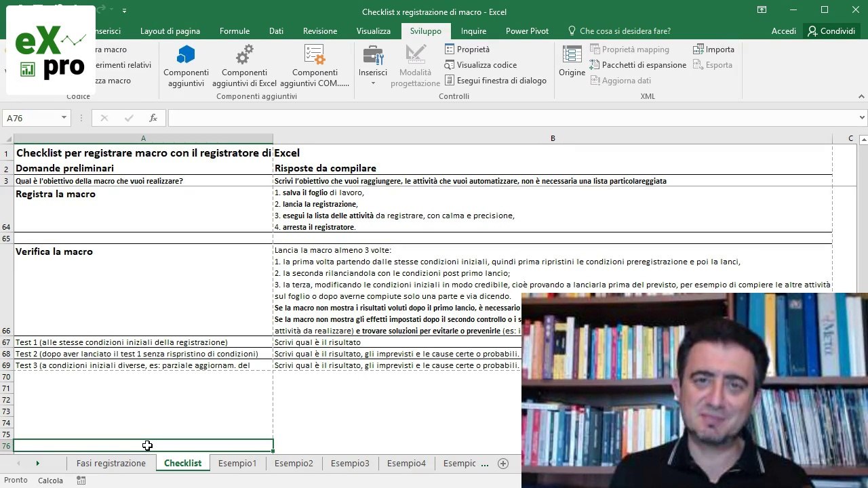Open the Inquire tab
This screenshot has width=868, height=488.
click(473, 31)
